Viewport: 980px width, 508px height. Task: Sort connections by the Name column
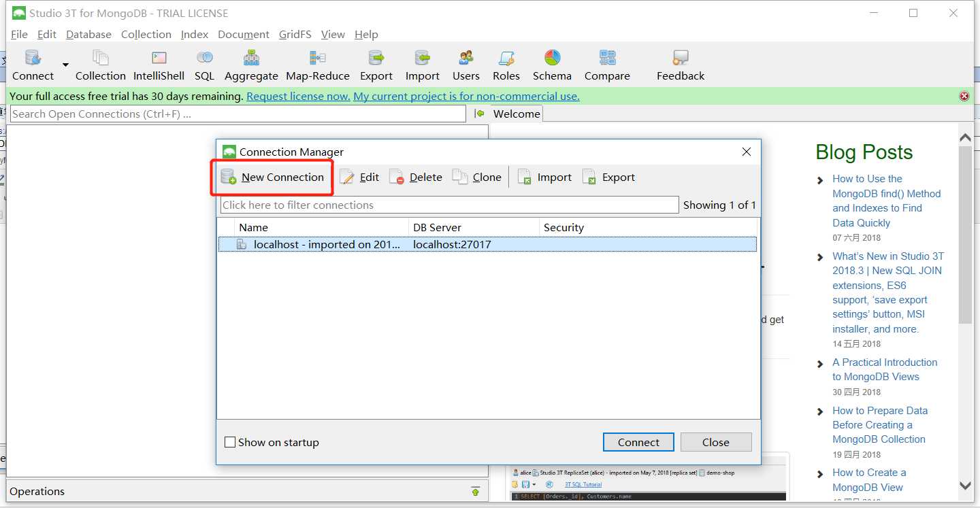(321, 227)
